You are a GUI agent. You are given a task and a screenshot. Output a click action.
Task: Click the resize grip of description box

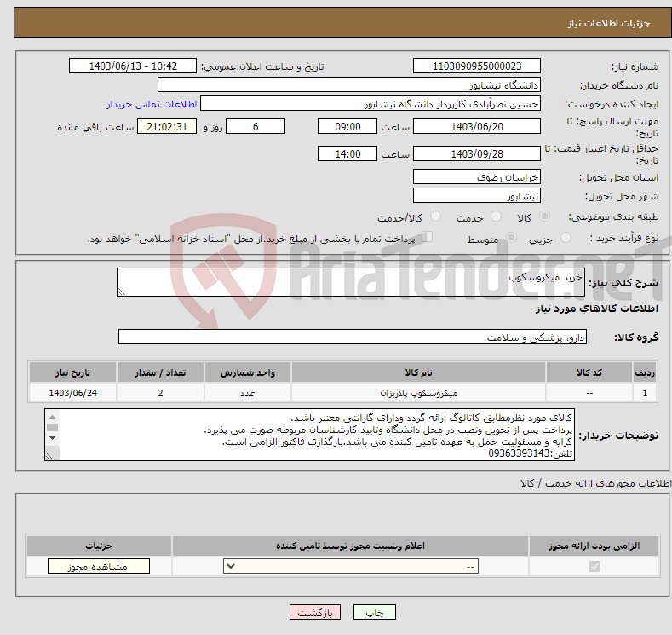pyautogui.click(x=122, y=292)
